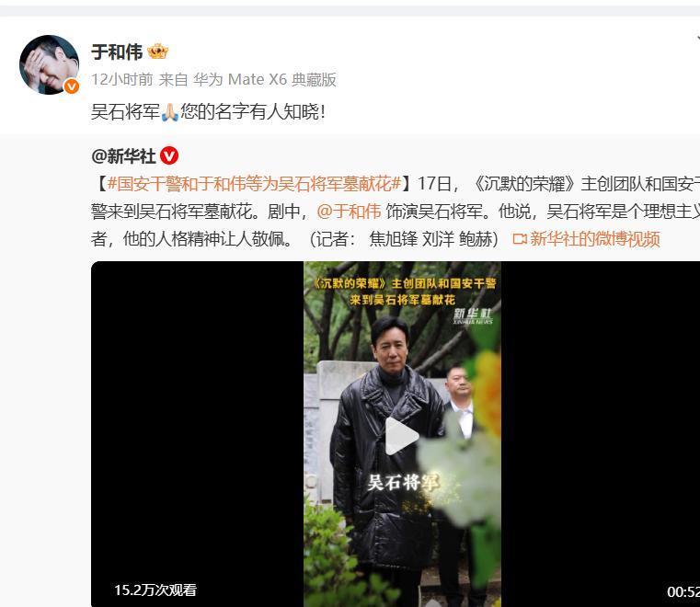This screenshot has width=700, height=607.
Task: Click the 新华社 watermark logo in video
Action: [473, 315]
